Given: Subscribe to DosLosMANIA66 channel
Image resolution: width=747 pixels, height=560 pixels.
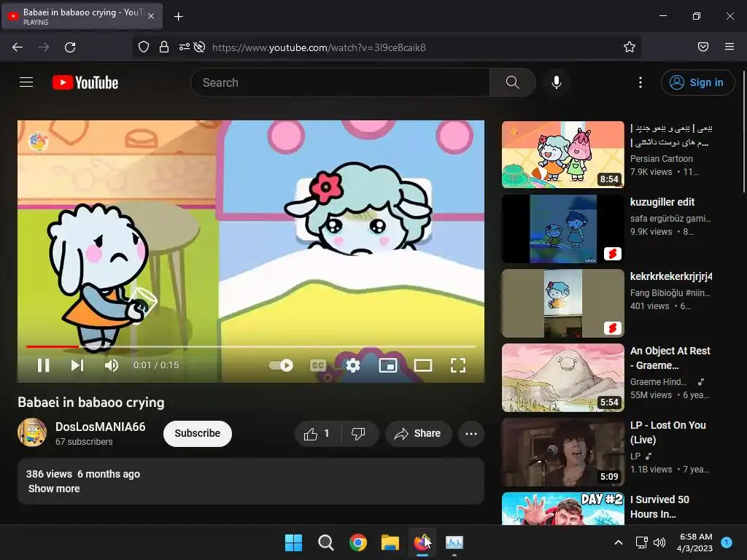Looking at the screenshot, I should click(x=197, y=433).
